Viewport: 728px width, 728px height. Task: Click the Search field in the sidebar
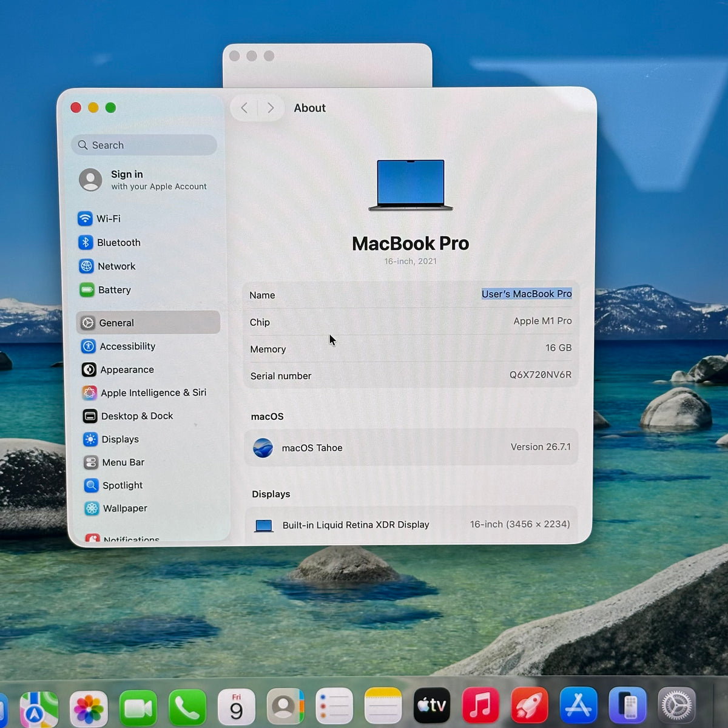coord(144,145)
